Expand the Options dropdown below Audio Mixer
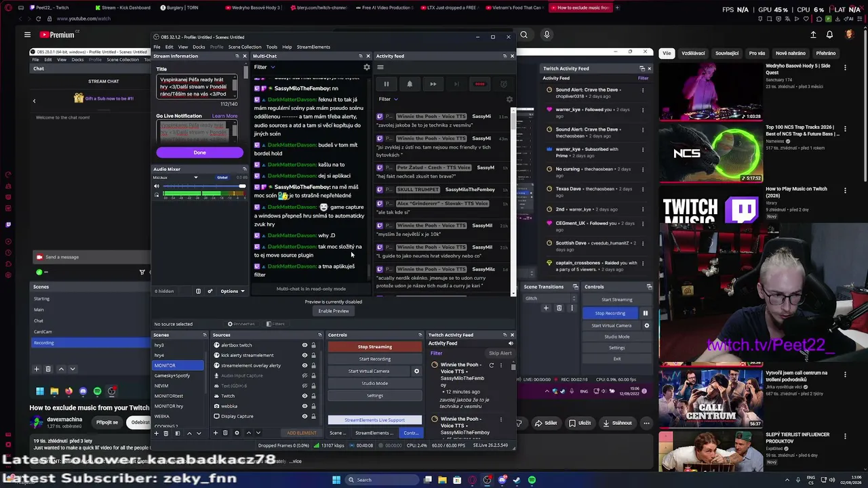Viewport: 868px width, 488px height. tap(232, 291)
